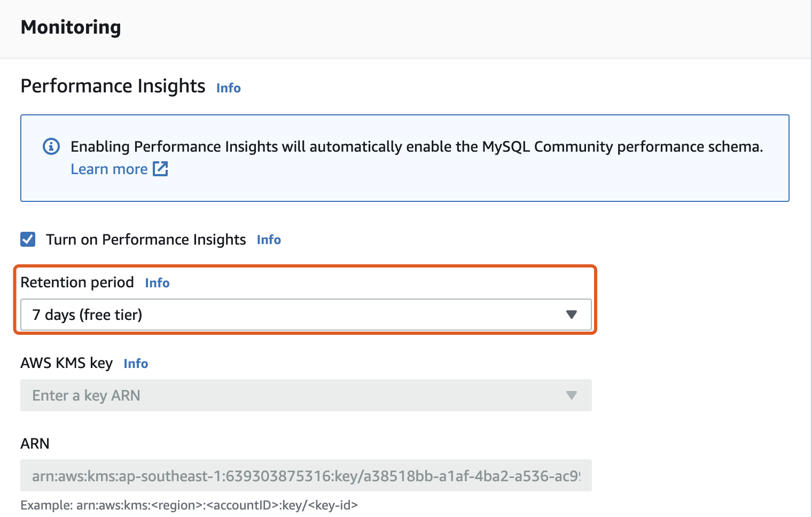The image size is (812, 517).
Task: Click the AWS KMS key label
Action: pos(66,363)
